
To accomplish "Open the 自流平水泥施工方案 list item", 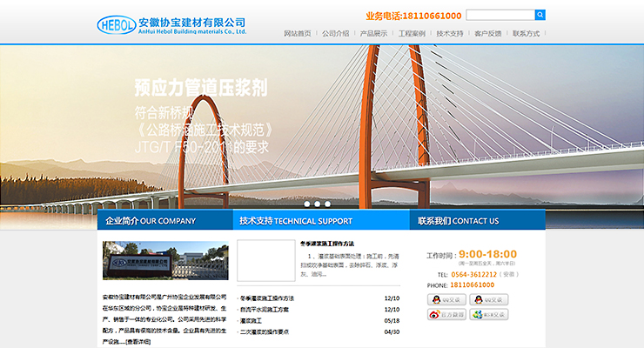I will (x=265, y=310).
